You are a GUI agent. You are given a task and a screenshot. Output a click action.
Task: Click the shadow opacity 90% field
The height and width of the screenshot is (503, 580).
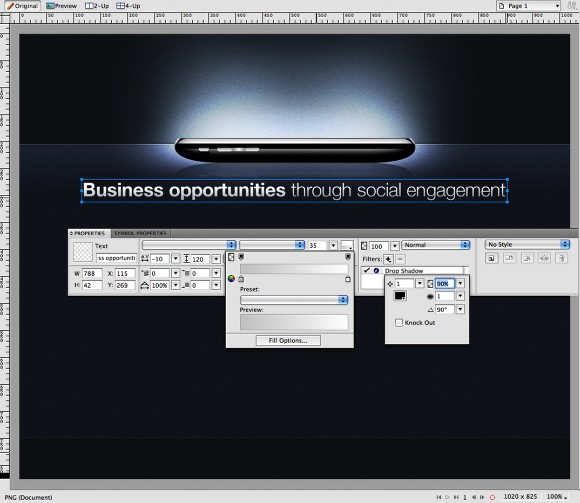(445, 284)
